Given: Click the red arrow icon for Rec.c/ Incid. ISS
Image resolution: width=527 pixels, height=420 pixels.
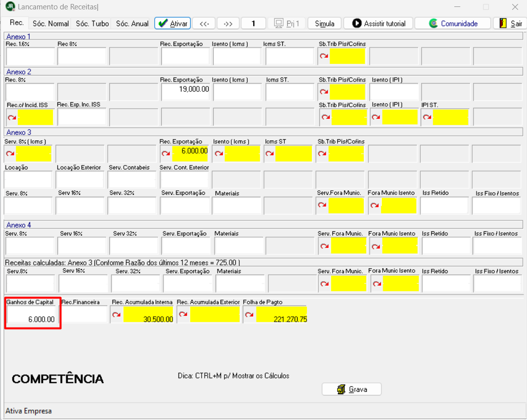Looking at the screenshot, I should (12, 117).
